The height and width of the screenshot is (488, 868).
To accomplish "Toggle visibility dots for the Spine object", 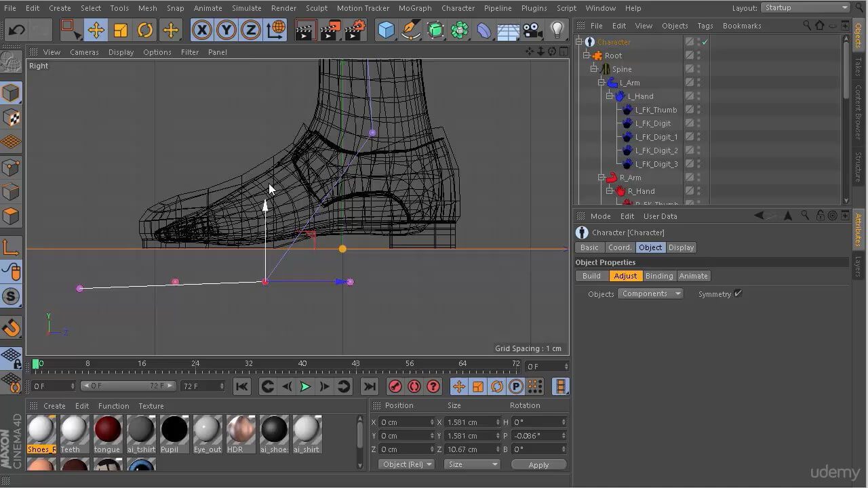I will coord(698,69).
